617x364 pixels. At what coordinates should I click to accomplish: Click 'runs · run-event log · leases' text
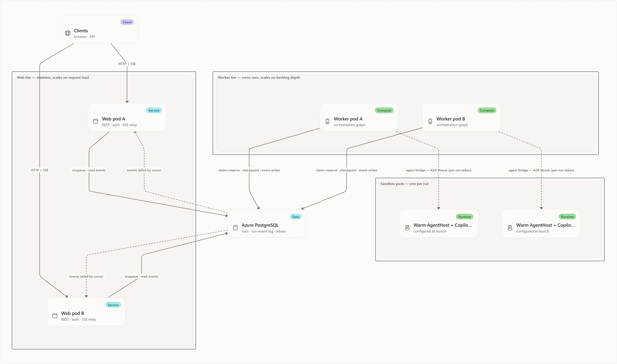click(263, 231)
